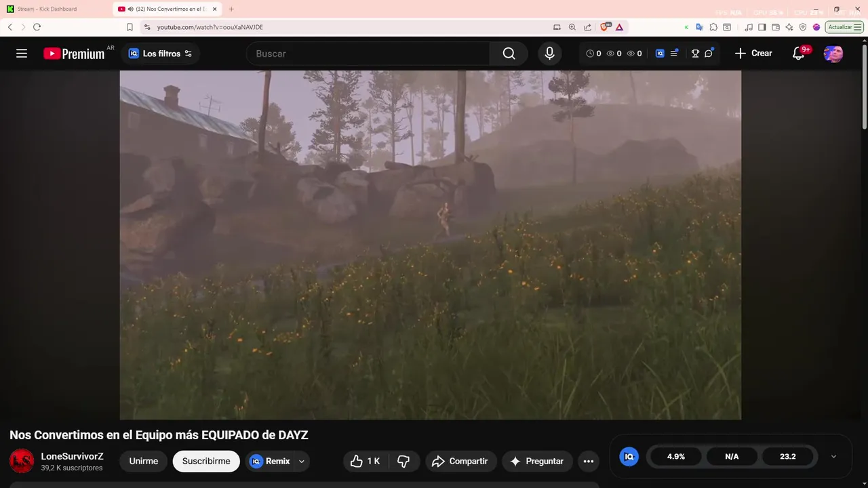The height and width of the screenshot is (488, 868).
Task: Open LoneSurvivorZ channel avatar
Action: 22,461
